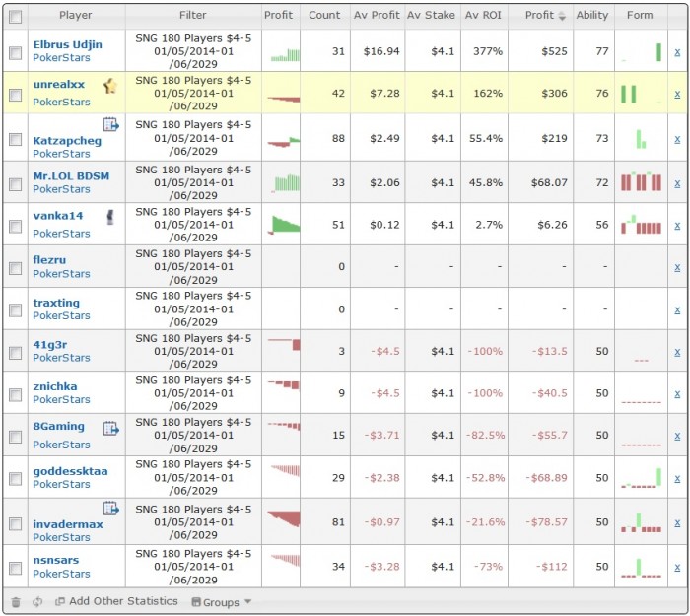Screen dimensions: 690x616
Task: Open unrealxx player profile
Action: pyautogui.click(x=58, y=85)
